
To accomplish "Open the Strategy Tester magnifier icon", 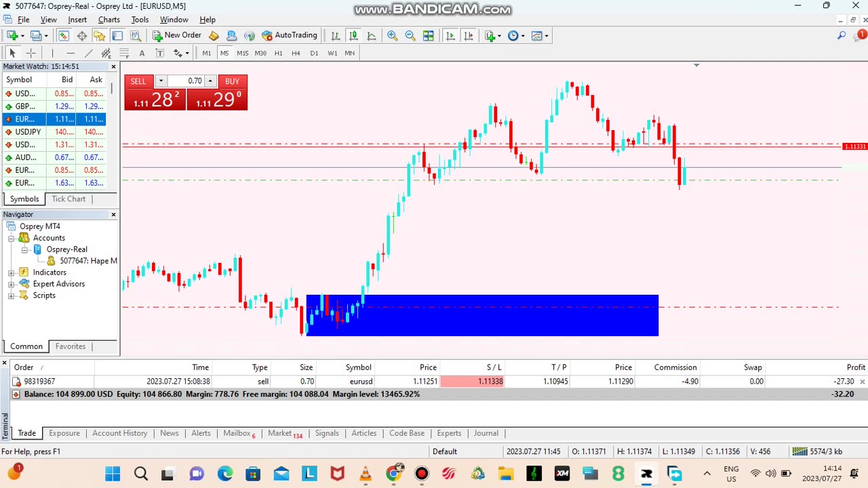I will [136, 35].
